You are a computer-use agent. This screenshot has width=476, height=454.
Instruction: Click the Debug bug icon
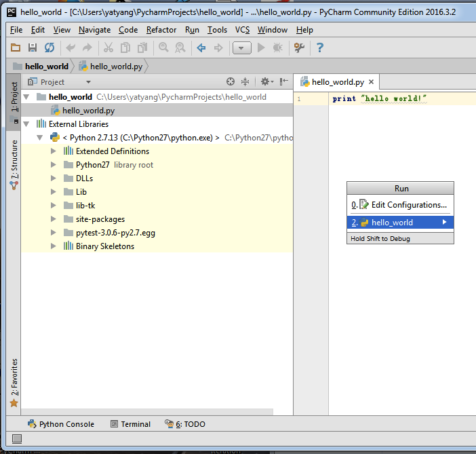[x=278, y=48]
